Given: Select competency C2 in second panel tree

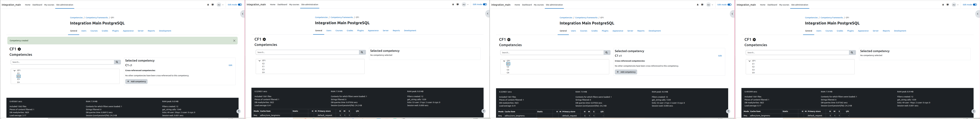Looking at the screenshot, I should (x=263, y=64).
